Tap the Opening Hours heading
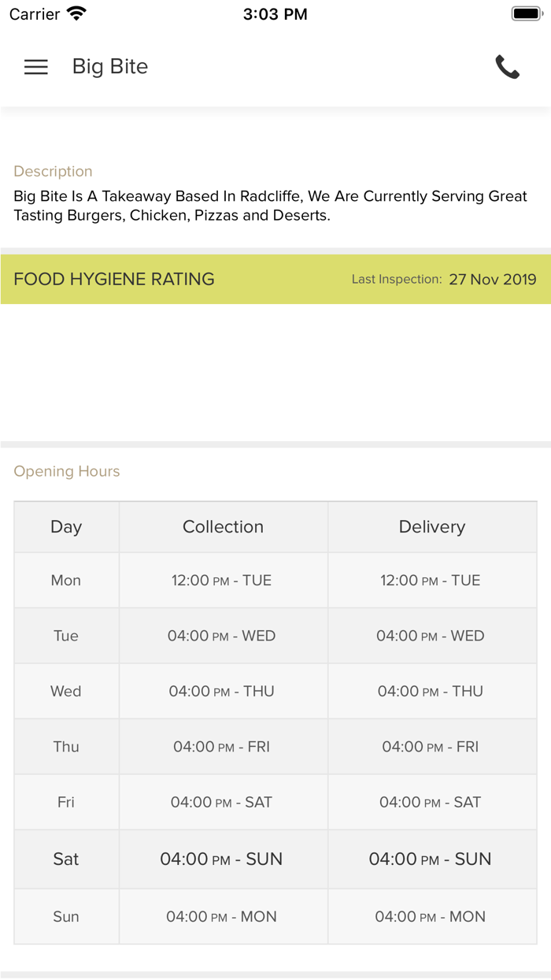This screenshot has width=551, height=980. (67, 471)
